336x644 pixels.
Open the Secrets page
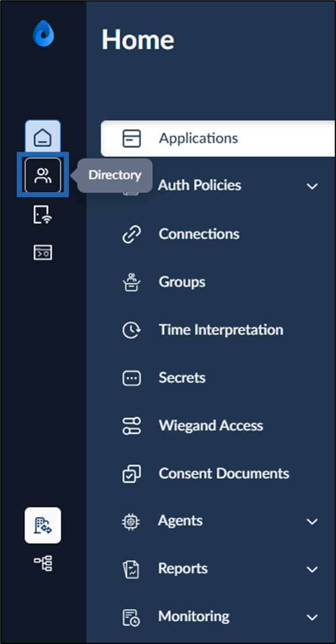182,378
